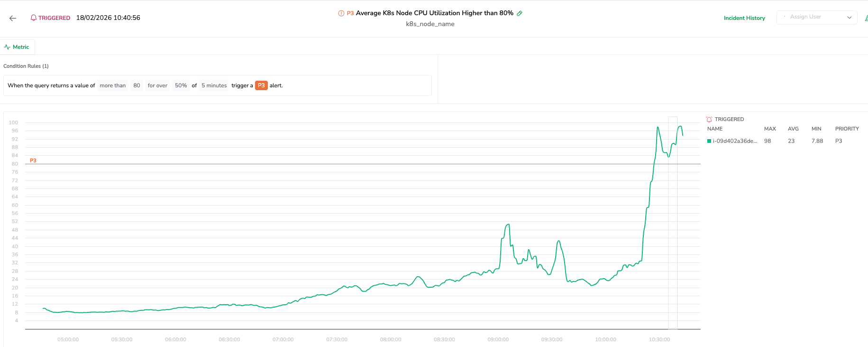Open Incident History

[x=744, y=18]
